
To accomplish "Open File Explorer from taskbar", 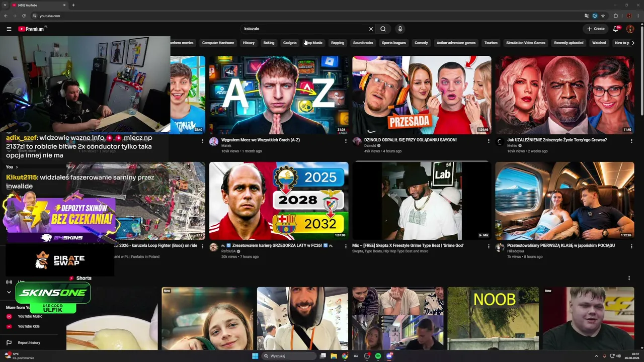I will [x=334, y=356].
